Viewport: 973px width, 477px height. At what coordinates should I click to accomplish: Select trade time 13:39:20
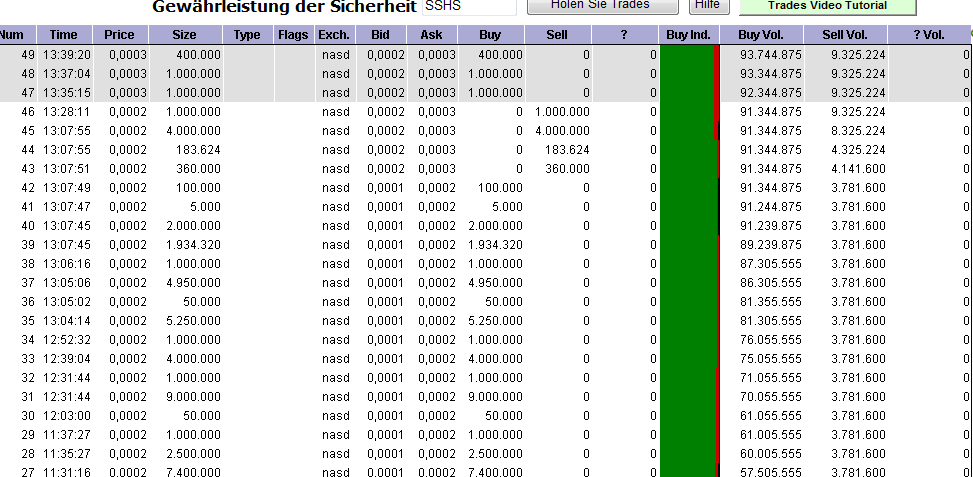pyautogui.click(x=67, y=55)
